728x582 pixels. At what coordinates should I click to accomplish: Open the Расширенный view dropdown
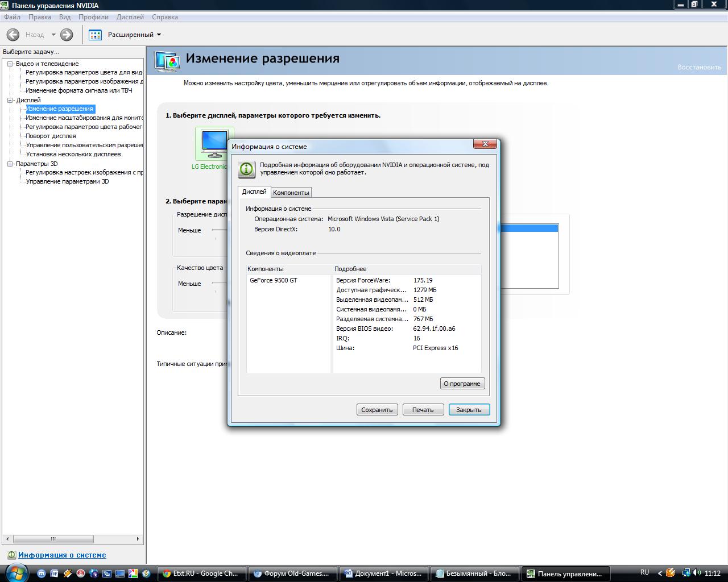(x=134, y=35)
